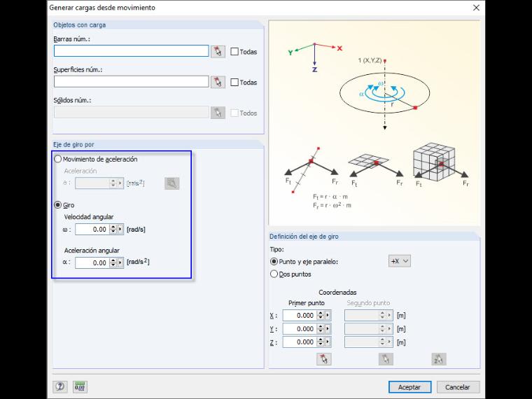Viewport: 532px width, 399px height.
Task: Open the help icon at bottom left
Action: point(60,386)
